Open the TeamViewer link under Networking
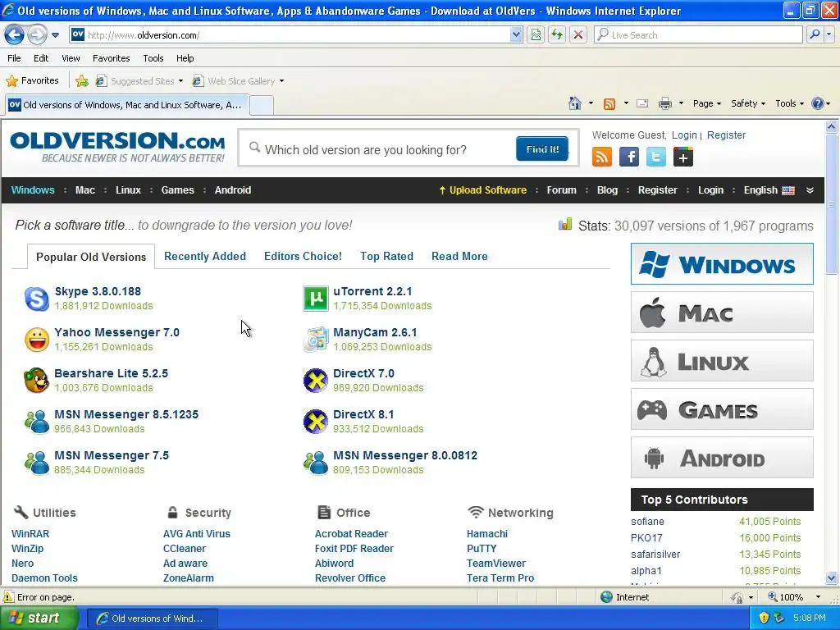The image size is (840, 630). coord(496,564)
